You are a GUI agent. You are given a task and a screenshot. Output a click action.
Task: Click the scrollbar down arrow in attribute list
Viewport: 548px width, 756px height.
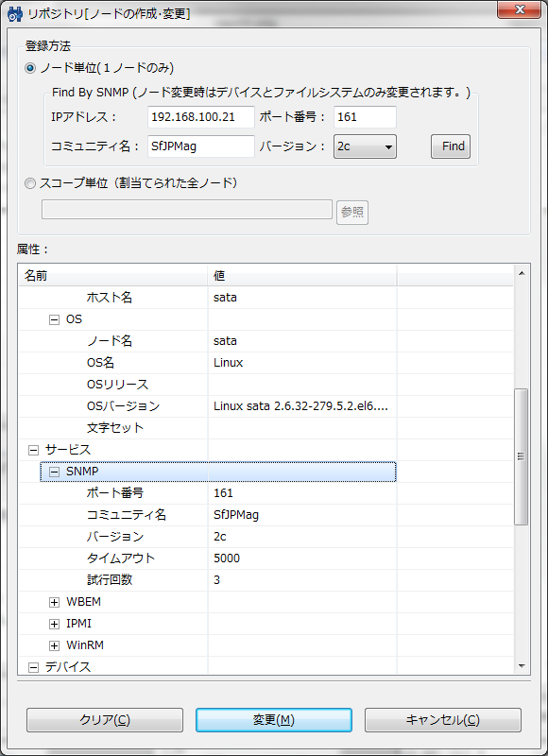click(x=521, y=666)
